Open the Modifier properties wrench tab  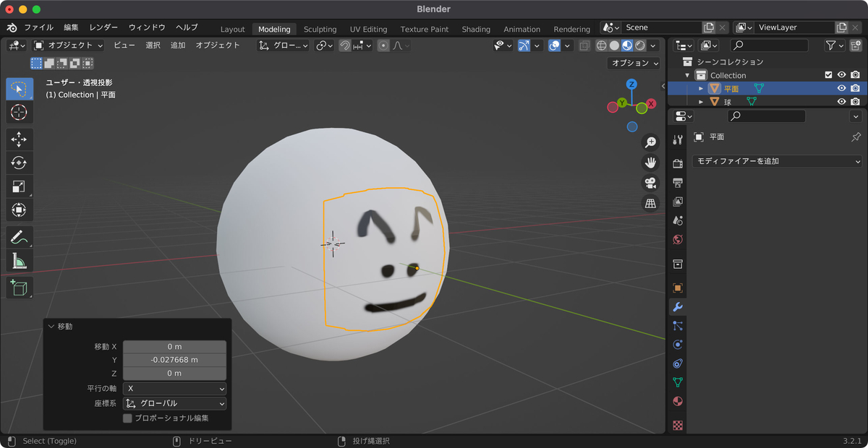pyautogui.click(x=678, y=307)
